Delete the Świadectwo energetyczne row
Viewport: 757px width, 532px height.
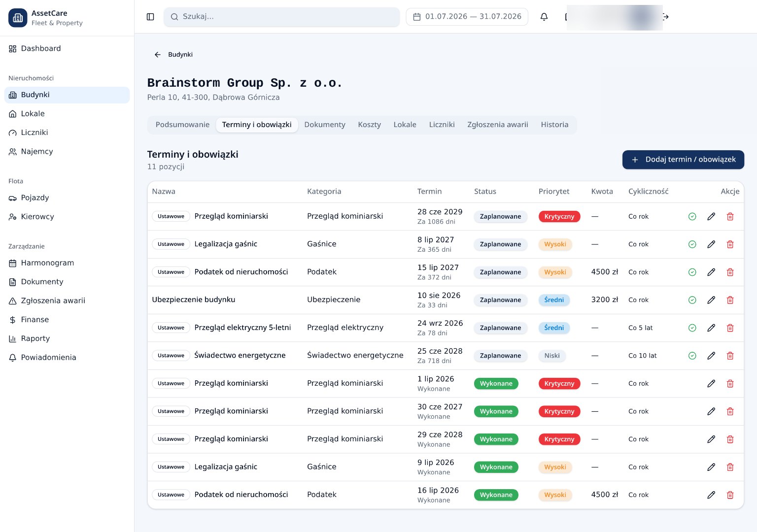point(730,356)
